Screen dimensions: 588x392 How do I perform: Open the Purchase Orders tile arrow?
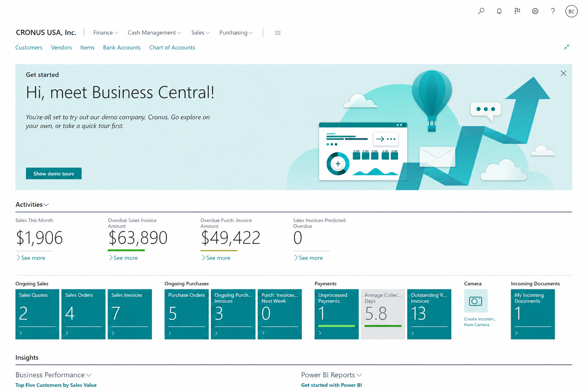170,333
